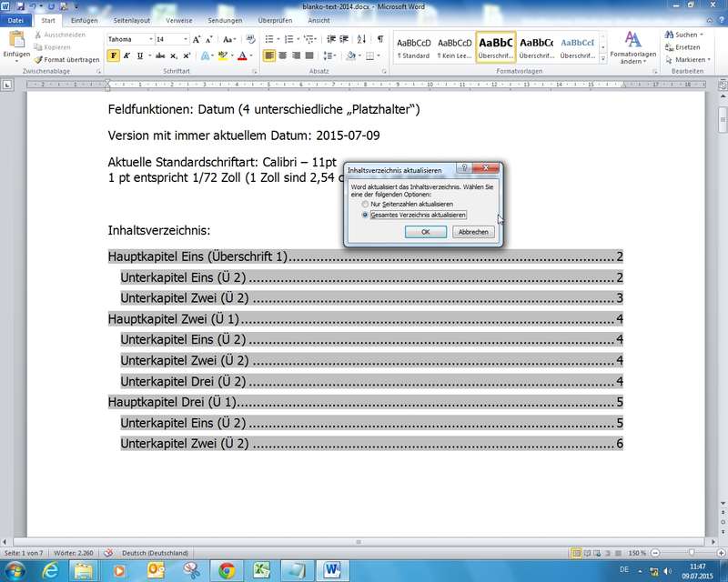Viewport: 728px width, 582px height.
Task: Click Deutsch (Deutschland) language indicator
Action: (x=155, y=553)
